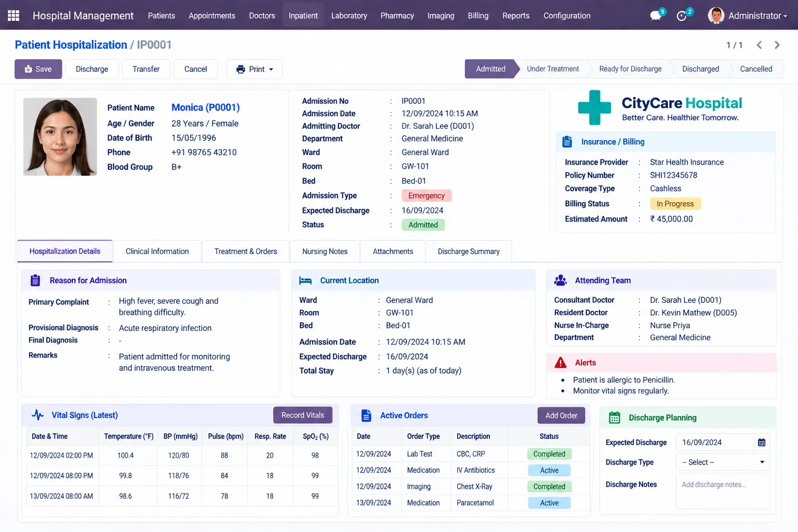Switch to the Clinical Information tab
This screenshot has height=532, width=798.
click(x=157, y=251)
